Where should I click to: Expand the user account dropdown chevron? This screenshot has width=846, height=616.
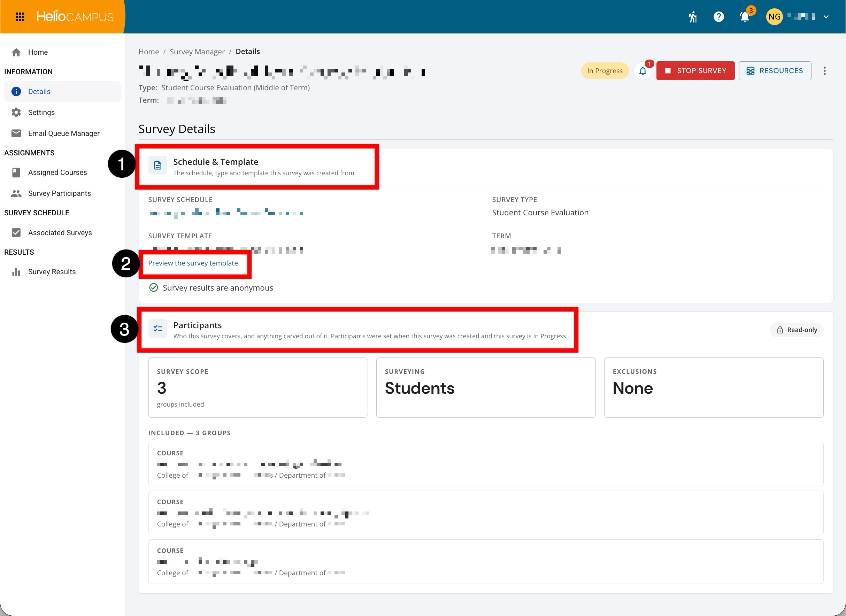(826, 17)
